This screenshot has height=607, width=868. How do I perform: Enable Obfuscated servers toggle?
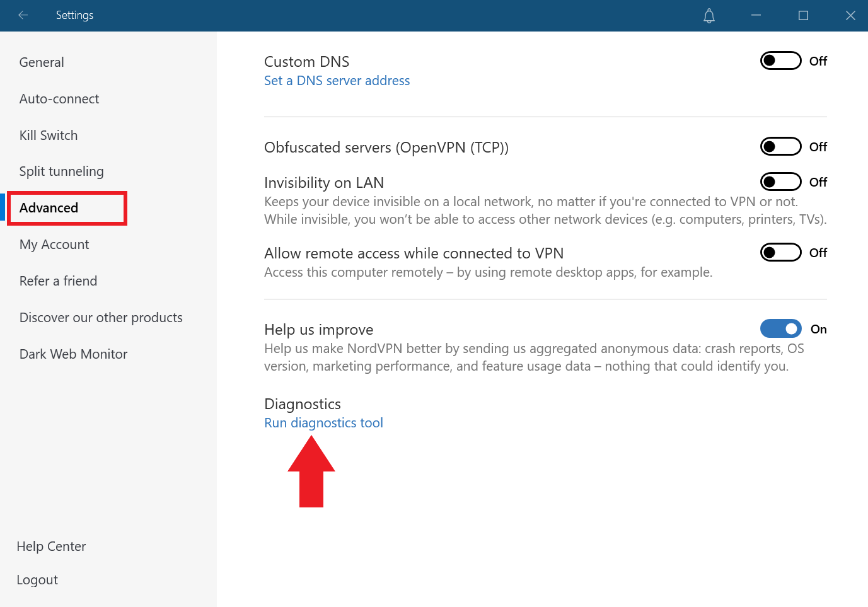(x=780, y=147)
